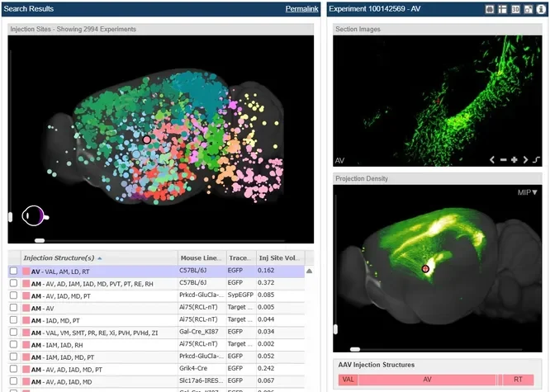Zoom out of the section image
The image size is (550, 392).
point(503,159)
